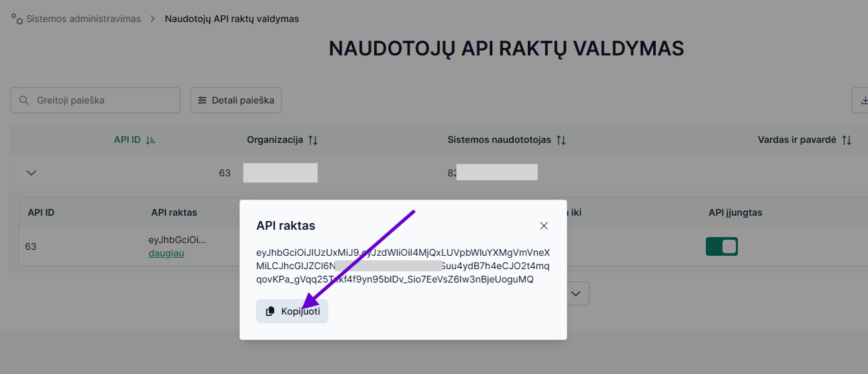Collapse the expanded row for ID 63
The width and height of the screenshot is (868, 374).
coord(31,173)
